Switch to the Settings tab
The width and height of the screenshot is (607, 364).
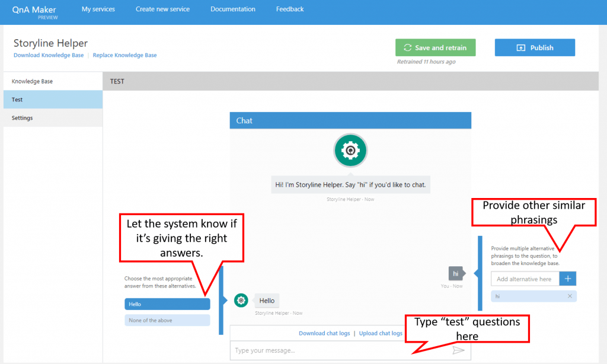point(22,117)
